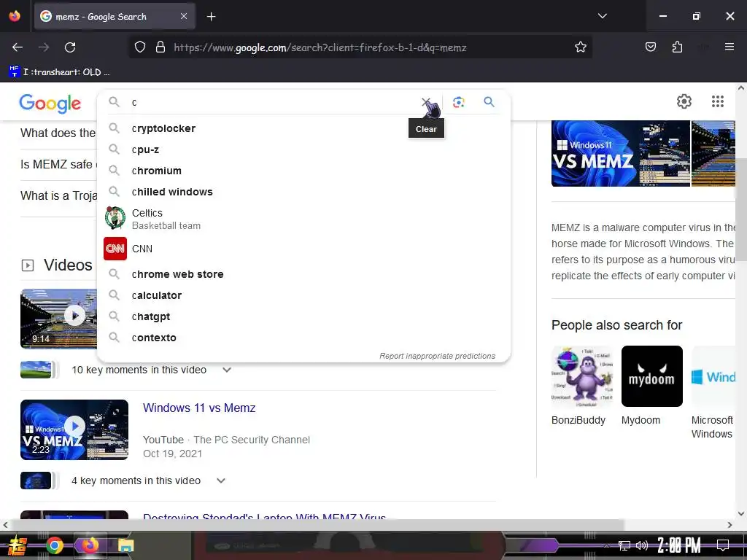Viewport: 747px width, 560px height.
Task: Focus the Google search input field
Action: [x=274, y=102]
